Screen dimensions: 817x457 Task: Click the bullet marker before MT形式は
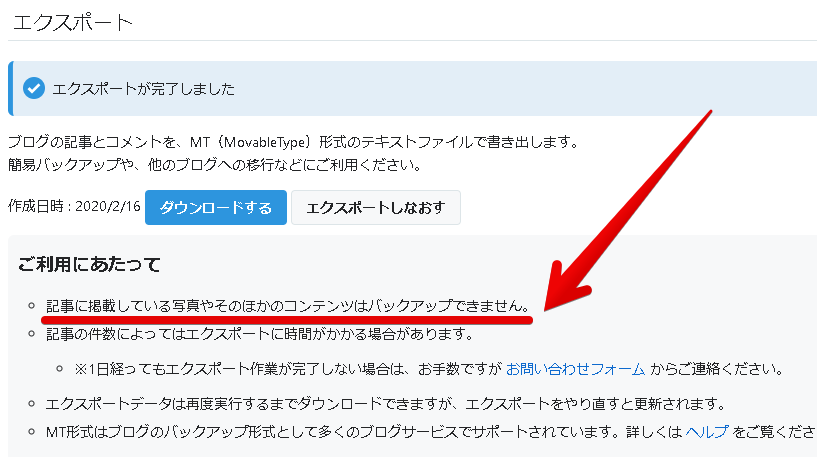pos(32,432)
